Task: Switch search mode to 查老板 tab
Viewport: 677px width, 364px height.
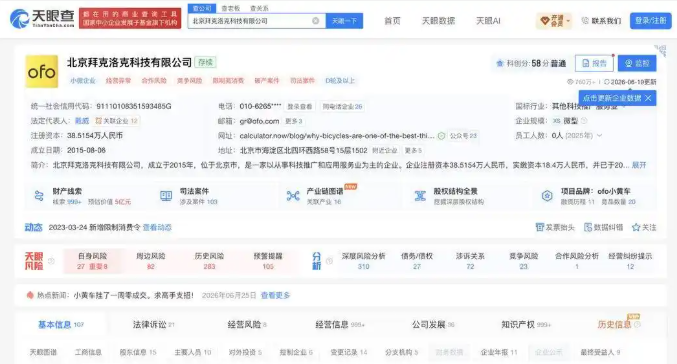Action: [x=231, y=8]
